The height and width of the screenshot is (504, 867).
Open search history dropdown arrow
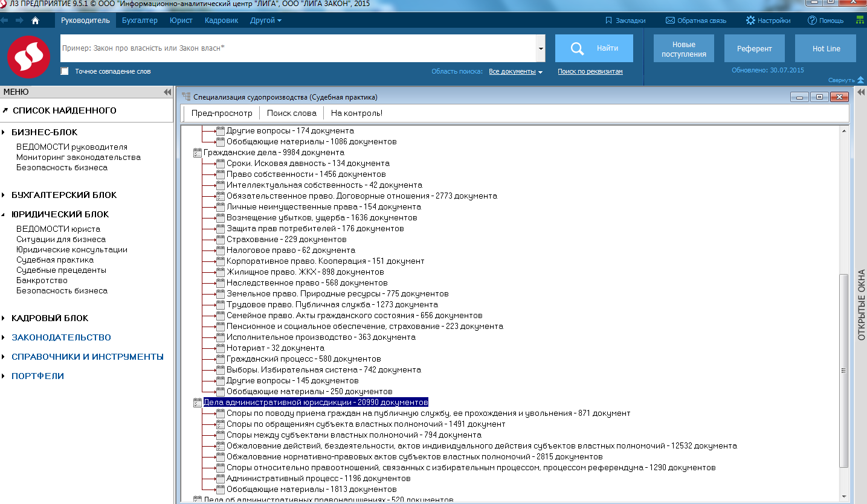click(x=541, y=48)
